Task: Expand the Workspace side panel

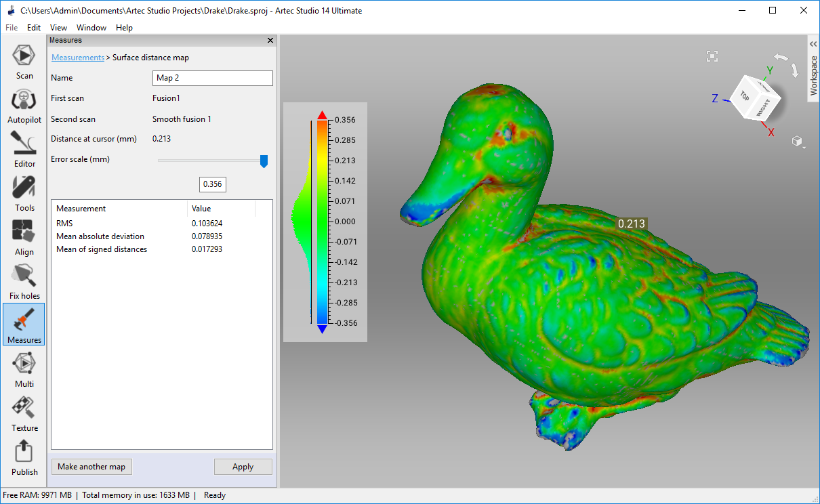Action: (x=814, y=68)
